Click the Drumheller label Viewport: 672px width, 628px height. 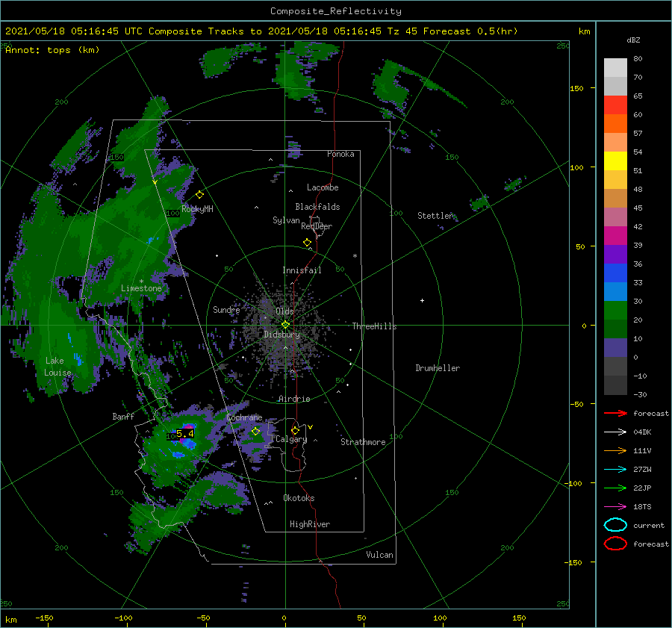click(x=438, y=368)
